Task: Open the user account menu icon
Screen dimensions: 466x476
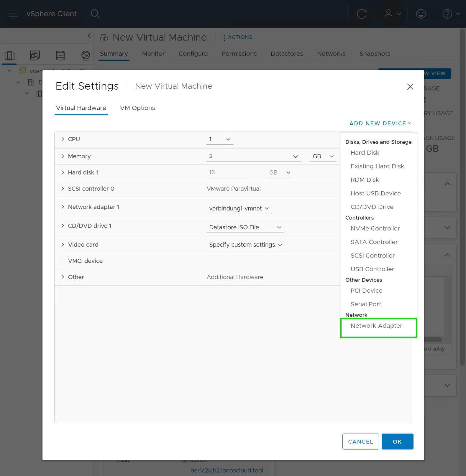Action: coord(392,14)
